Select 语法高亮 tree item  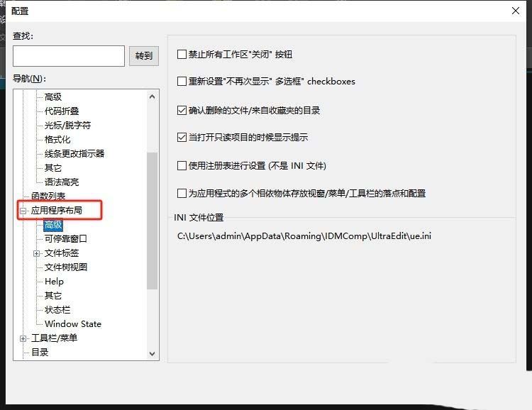62,182
